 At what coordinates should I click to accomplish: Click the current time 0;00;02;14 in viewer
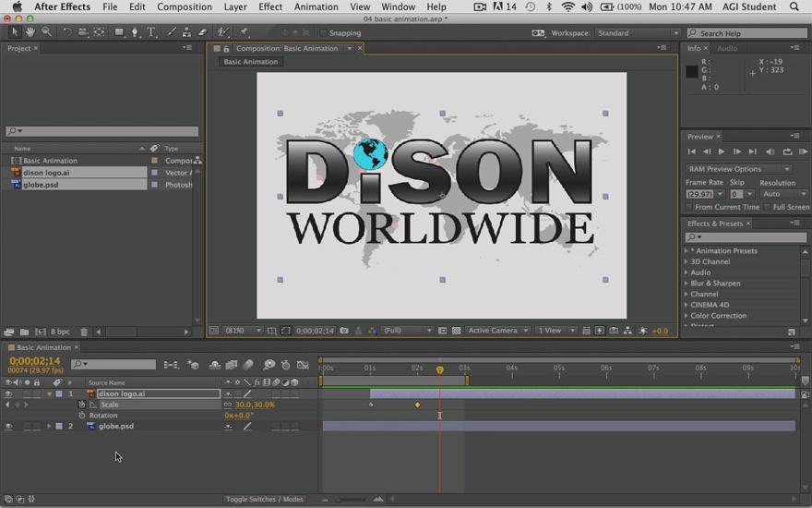pyautogui.click(x=315, y=331)
